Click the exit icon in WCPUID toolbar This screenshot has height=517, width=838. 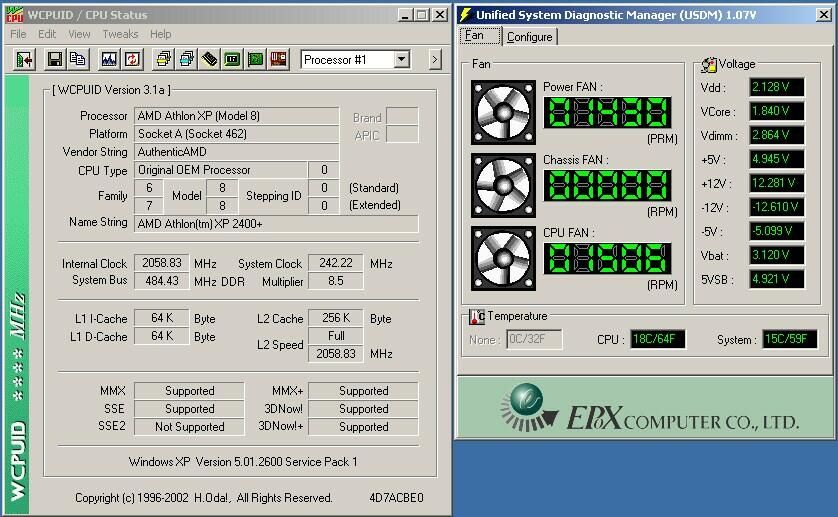pos(25,59)
